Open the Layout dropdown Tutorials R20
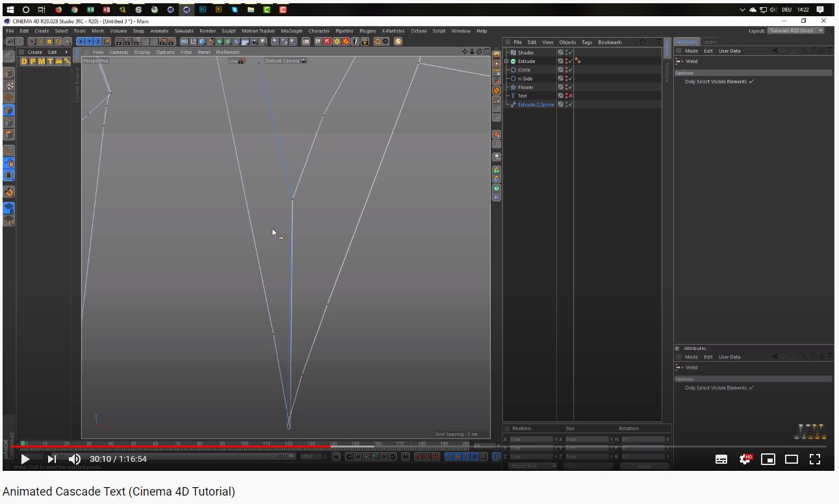 click(796, 31)
